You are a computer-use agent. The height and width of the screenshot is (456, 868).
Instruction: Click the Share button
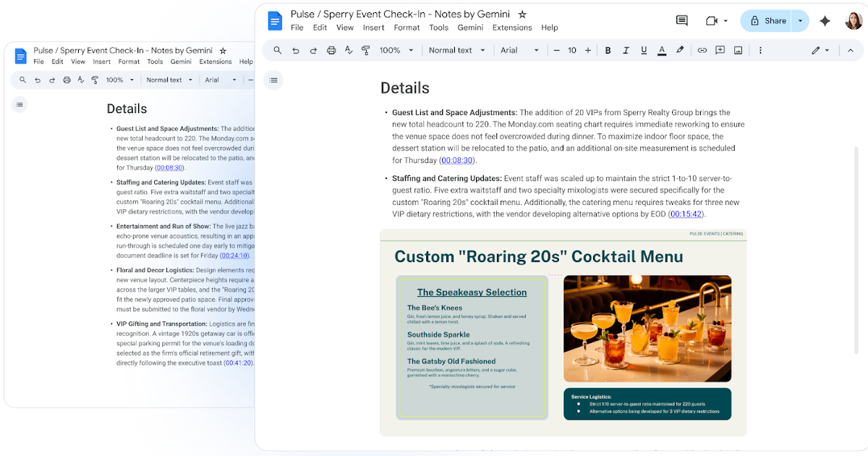(x=767, y=21)
